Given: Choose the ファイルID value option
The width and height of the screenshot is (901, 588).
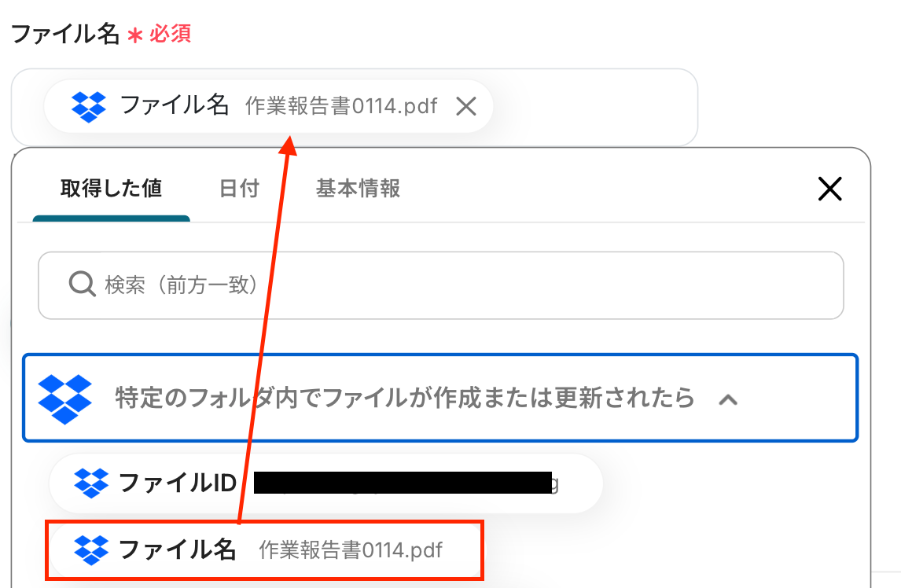Looking at the screenshot, I should tap(177, 483).
